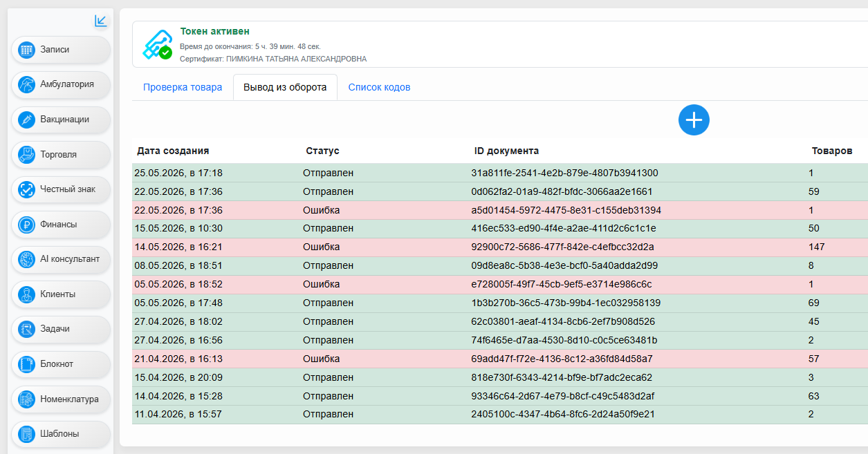Click Отправлен status for 31a811fe document
Screen dimensions: 868x454
pyautogui.click(x=328, y=173)
